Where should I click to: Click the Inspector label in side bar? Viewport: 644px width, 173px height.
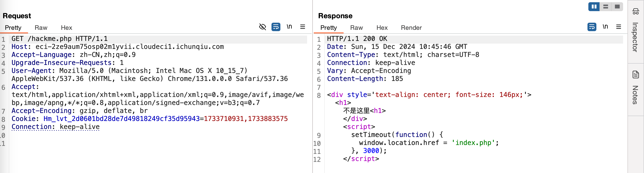point(635,37)
